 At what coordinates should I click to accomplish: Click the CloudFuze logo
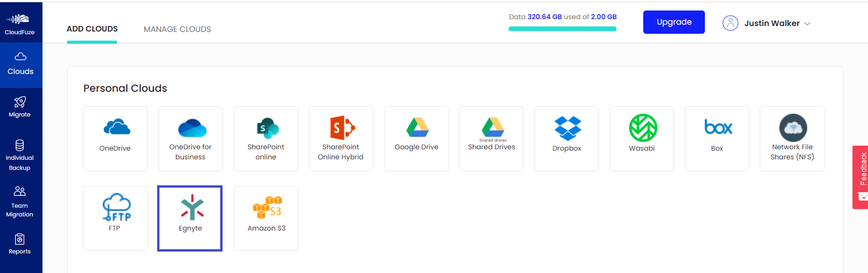pyautogui.click(x=19, y=23)
